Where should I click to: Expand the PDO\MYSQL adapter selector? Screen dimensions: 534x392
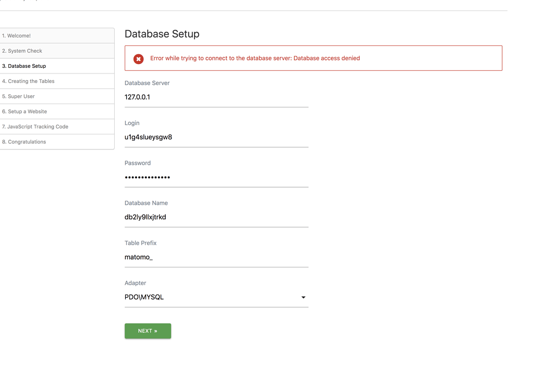point(216,297)
